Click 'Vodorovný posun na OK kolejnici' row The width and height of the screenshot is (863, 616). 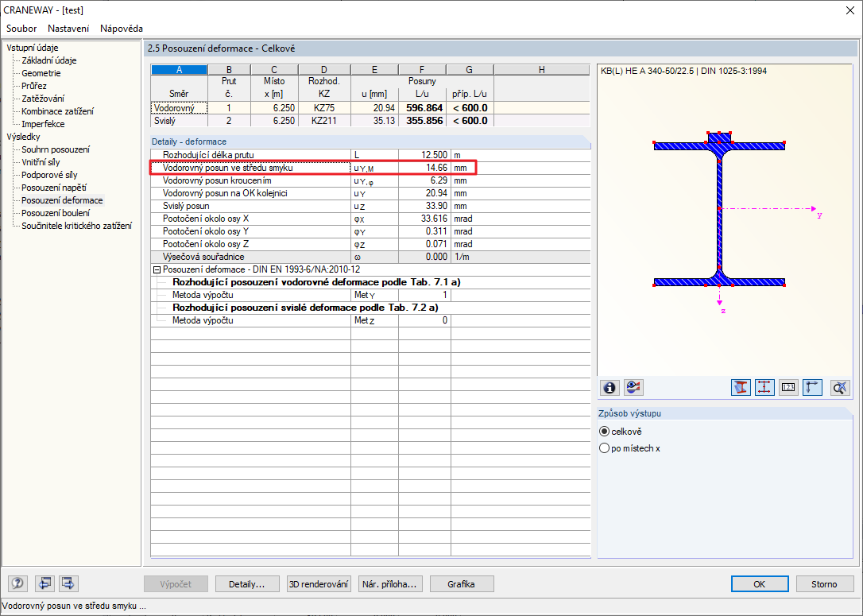(370, 193)
